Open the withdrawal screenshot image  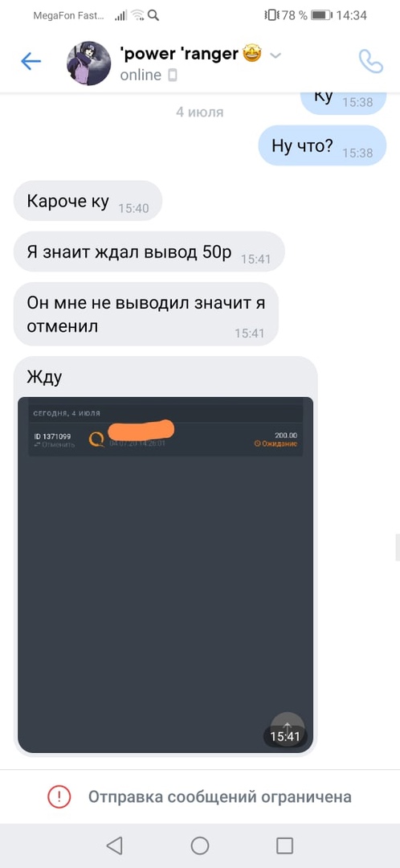point(165,575)
